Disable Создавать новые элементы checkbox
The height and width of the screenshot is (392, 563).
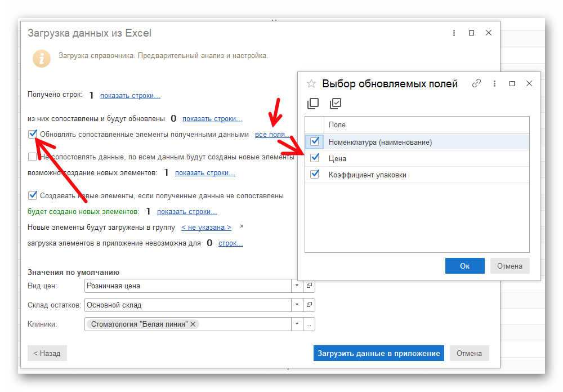(33, 195)
